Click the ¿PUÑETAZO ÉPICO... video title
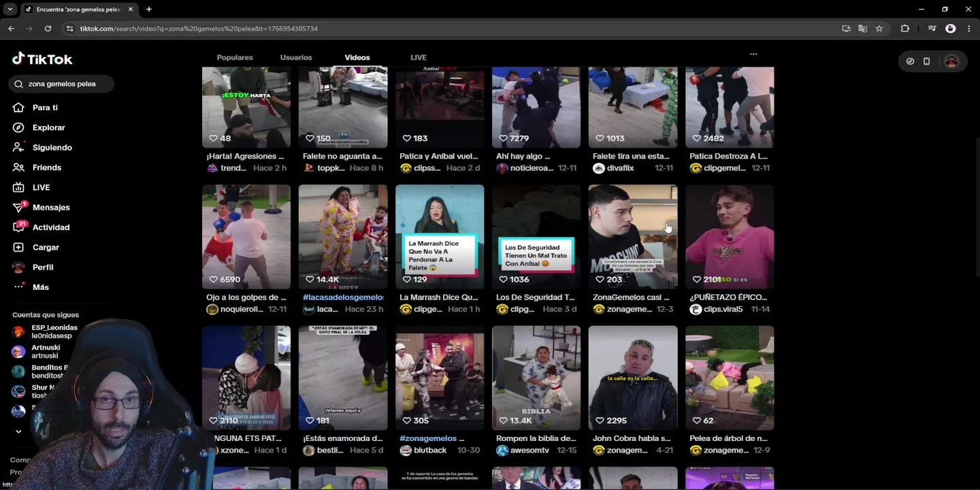Image resolution: width=980 pixels, height=490 pixels. tap(728, 297)
